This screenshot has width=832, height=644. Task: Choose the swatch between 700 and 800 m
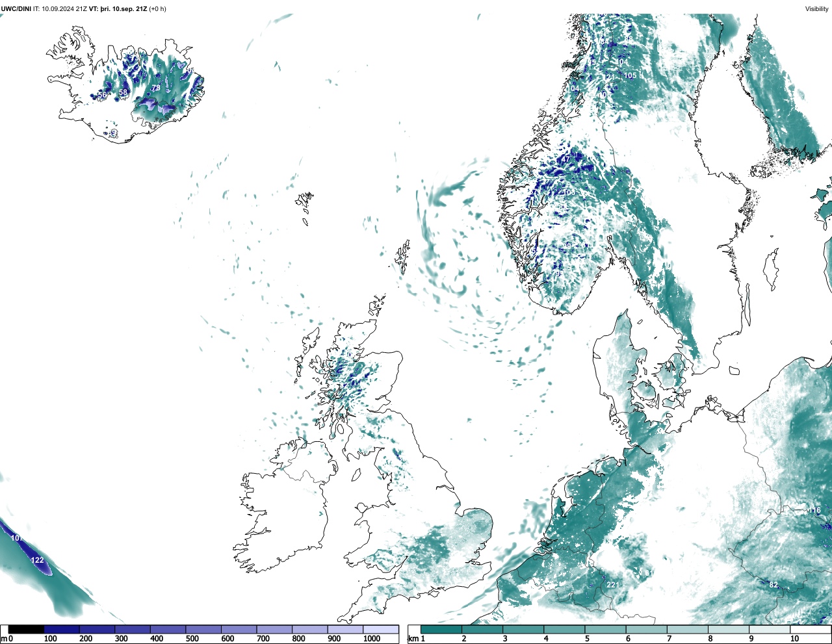click(x=274, y=630)
